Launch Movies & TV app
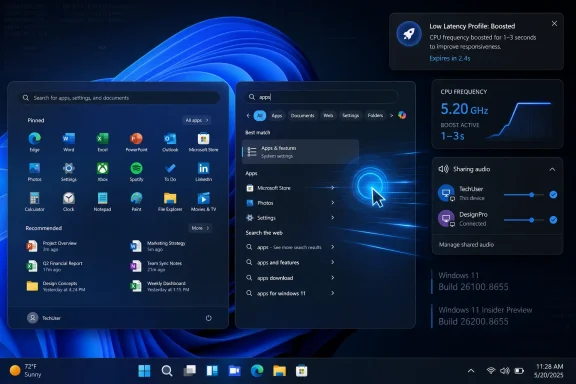 204,198
